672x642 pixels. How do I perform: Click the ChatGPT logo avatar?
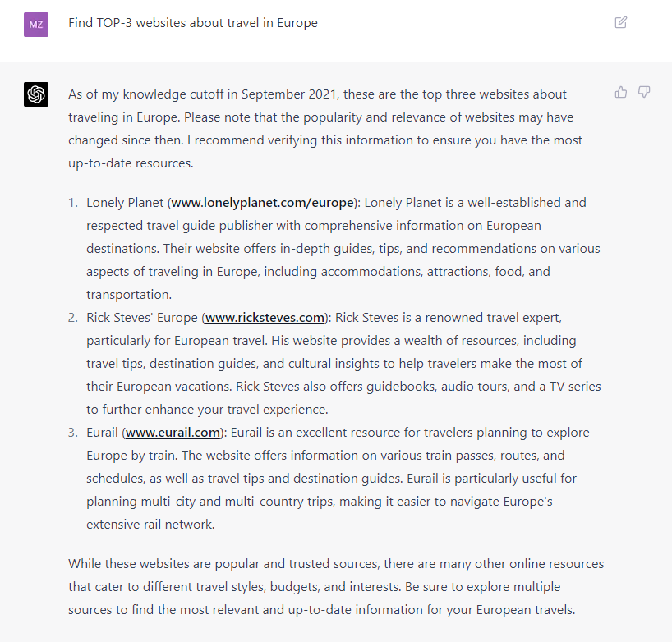point(36,94)
